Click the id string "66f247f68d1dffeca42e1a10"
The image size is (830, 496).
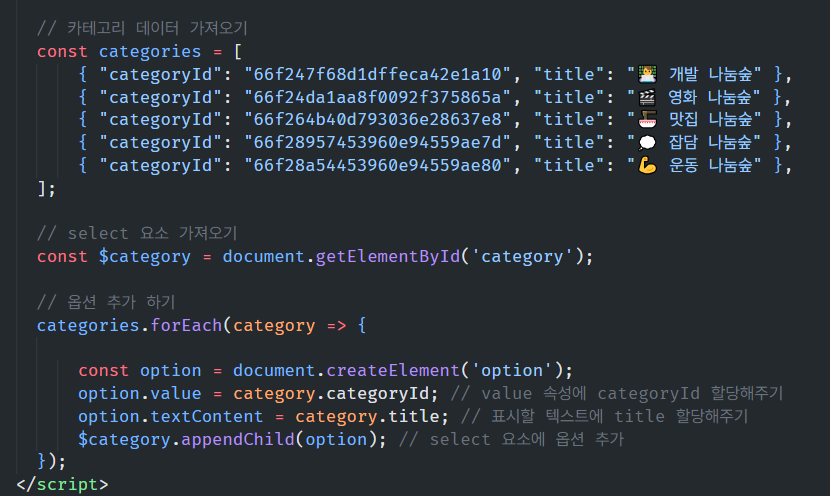point(378,74)
